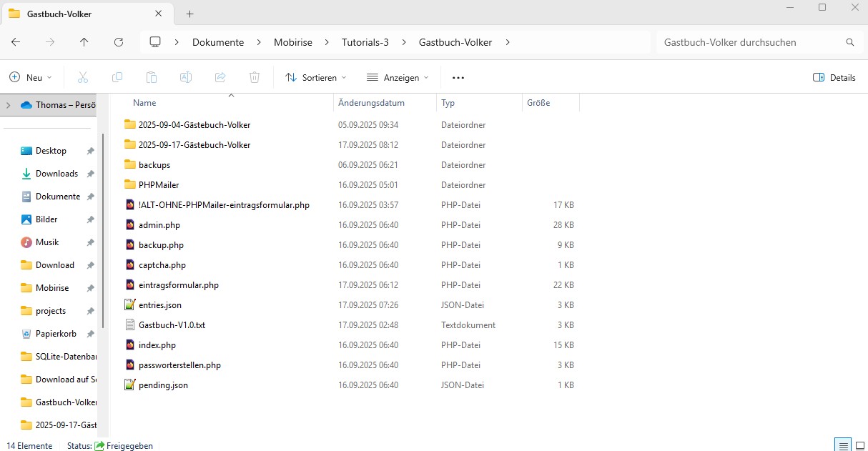
Task: Click the Cut scissors icon
Action: coord(83,77)
